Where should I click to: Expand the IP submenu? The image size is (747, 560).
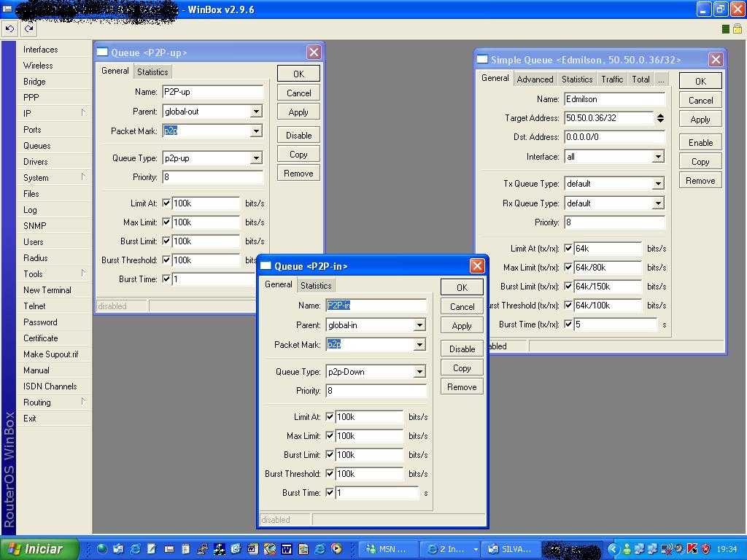point(53,113)
